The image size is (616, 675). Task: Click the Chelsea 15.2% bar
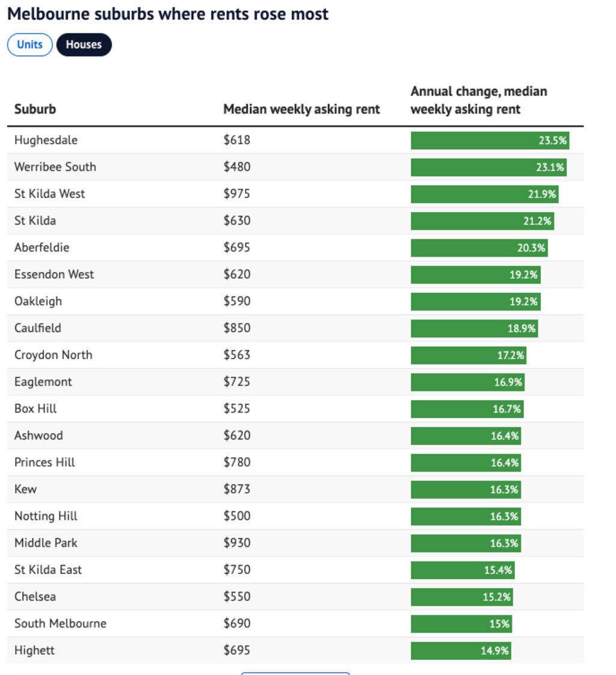461,597
